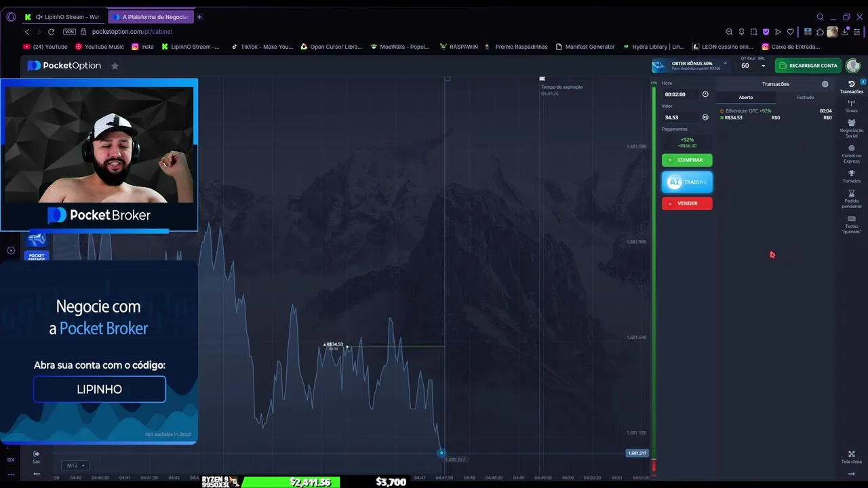The width and height of the screenshot is (868, 488).
Task: Open TikTok bookmark
Action: tap(262, 47)
